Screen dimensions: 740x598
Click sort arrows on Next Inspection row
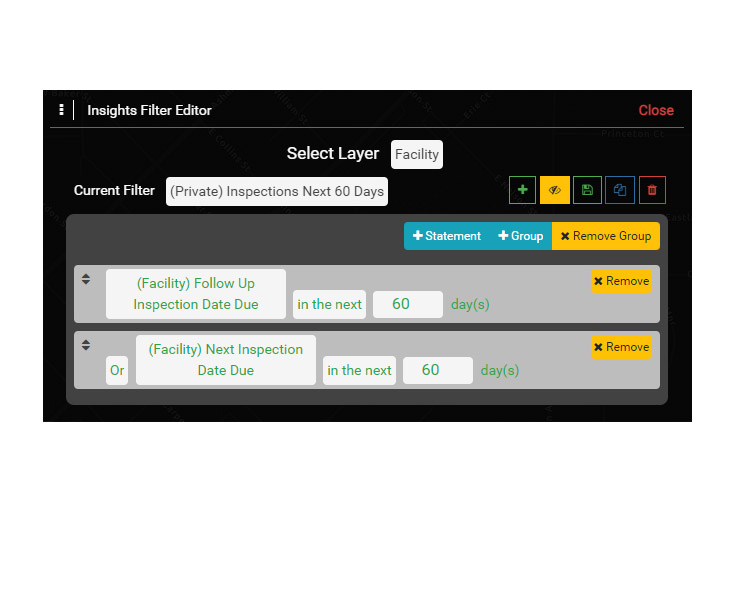[x=86, y=345]
